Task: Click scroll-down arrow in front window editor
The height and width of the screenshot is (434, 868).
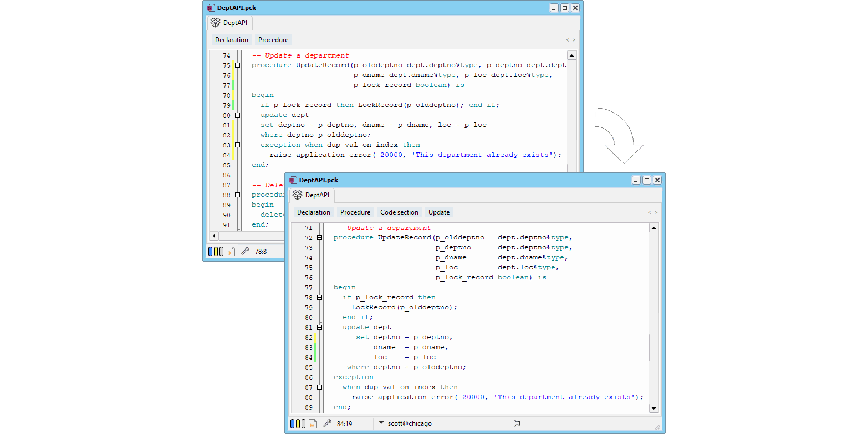Action: [653, 409]
